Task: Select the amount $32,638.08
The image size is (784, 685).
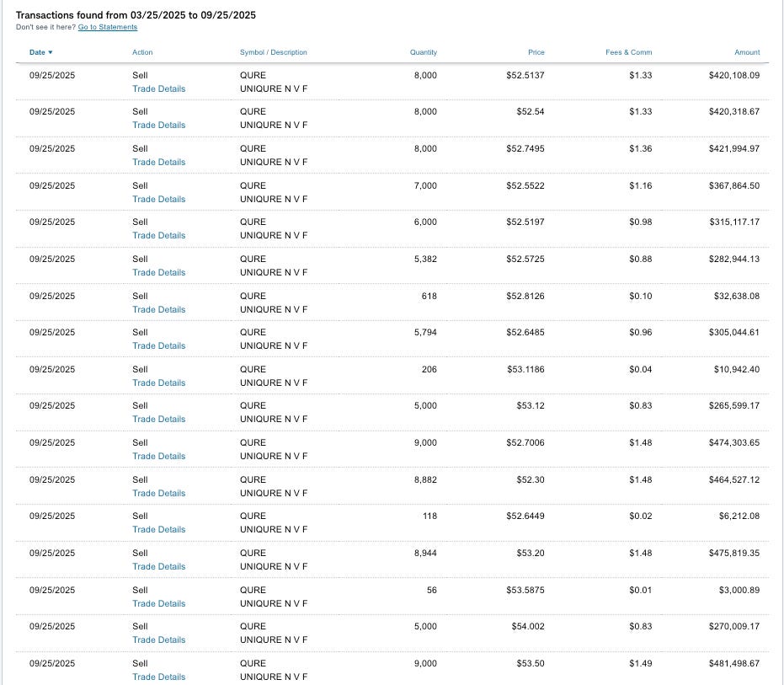Action: pos(737,296)
